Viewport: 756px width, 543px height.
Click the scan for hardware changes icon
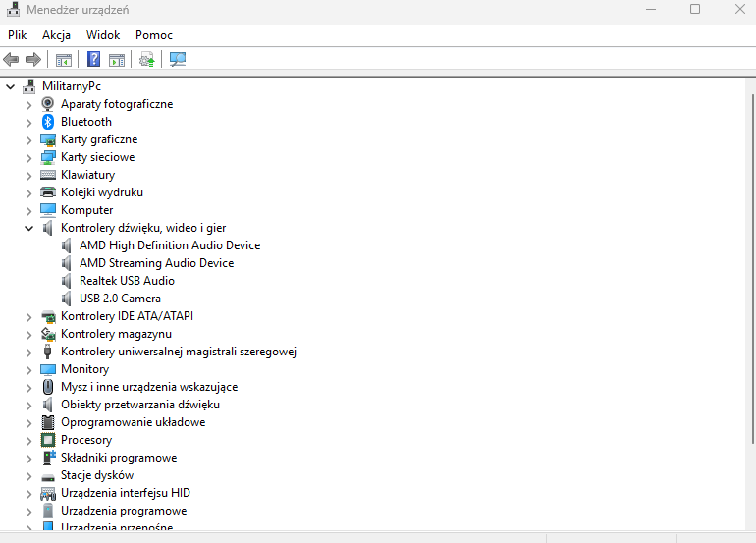point(178,60)
